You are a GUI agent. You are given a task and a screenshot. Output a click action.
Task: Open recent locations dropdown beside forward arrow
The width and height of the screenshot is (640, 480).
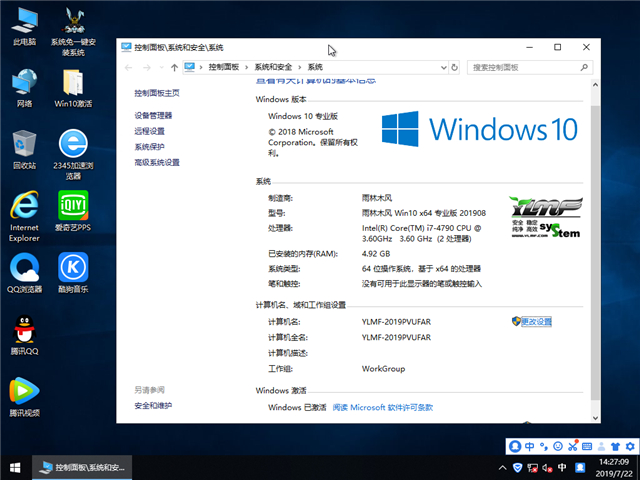(160, 67)
